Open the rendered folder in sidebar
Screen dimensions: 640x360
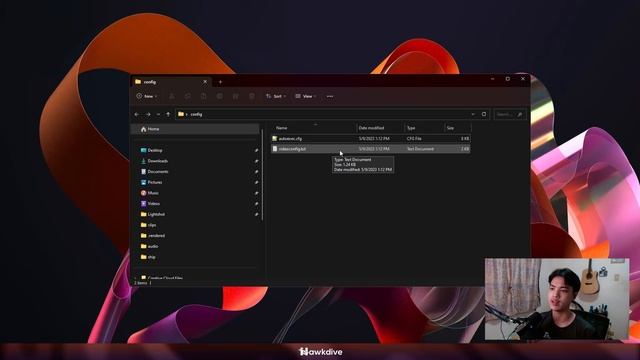point(153,236)
